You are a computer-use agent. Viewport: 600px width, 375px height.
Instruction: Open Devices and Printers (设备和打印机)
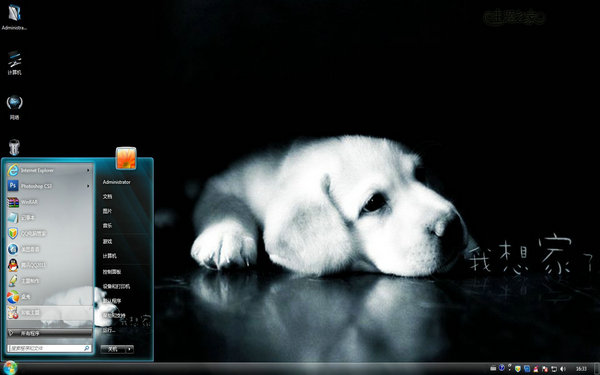pyautogui.click(x=116, y=286)
